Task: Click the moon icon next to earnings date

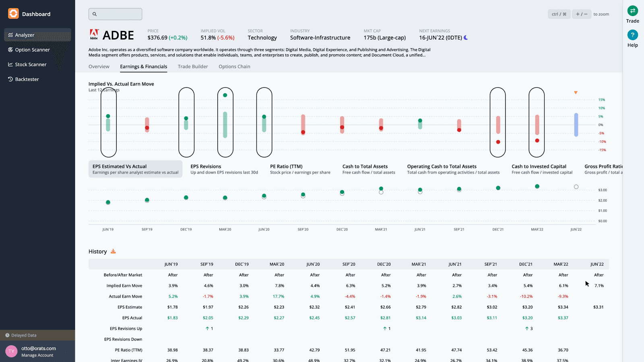Action: click(x=466, y=37)
